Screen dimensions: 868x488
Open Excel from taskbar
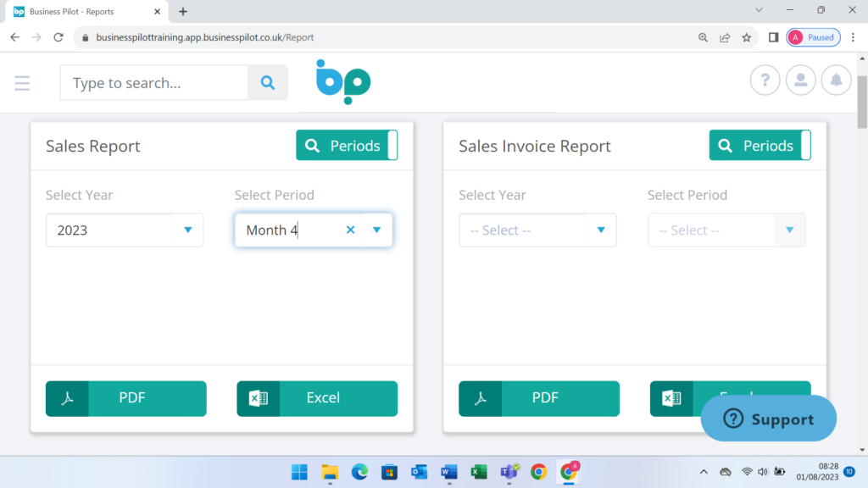coord(479,472)
